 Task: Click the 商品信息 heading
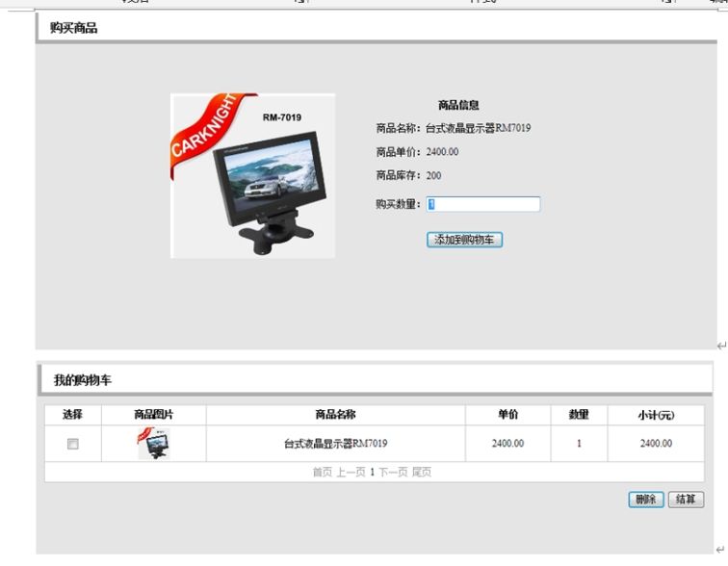(x=458, y=105)
